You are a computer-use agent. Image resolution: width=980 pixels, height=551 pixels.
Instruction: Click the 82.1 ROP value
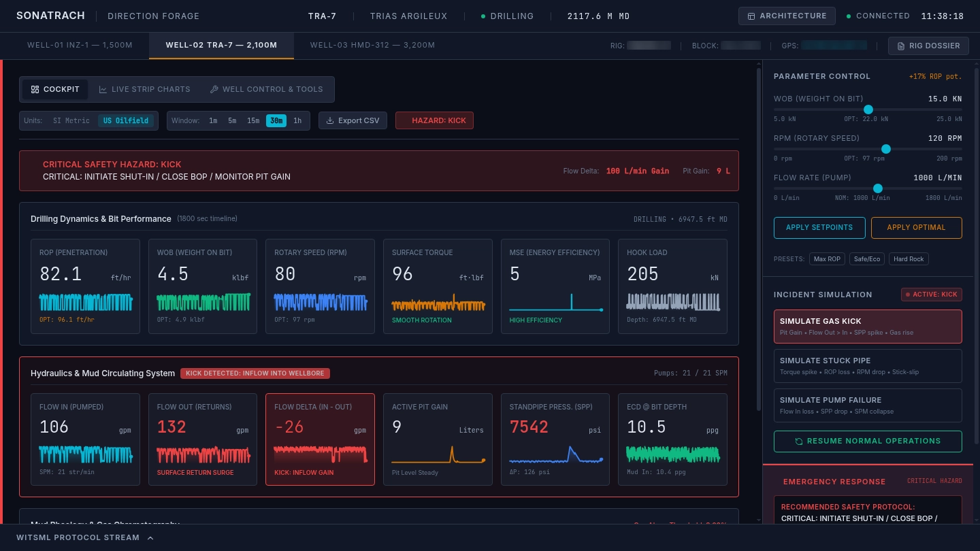pyautogui.click(x=61, y=274)
